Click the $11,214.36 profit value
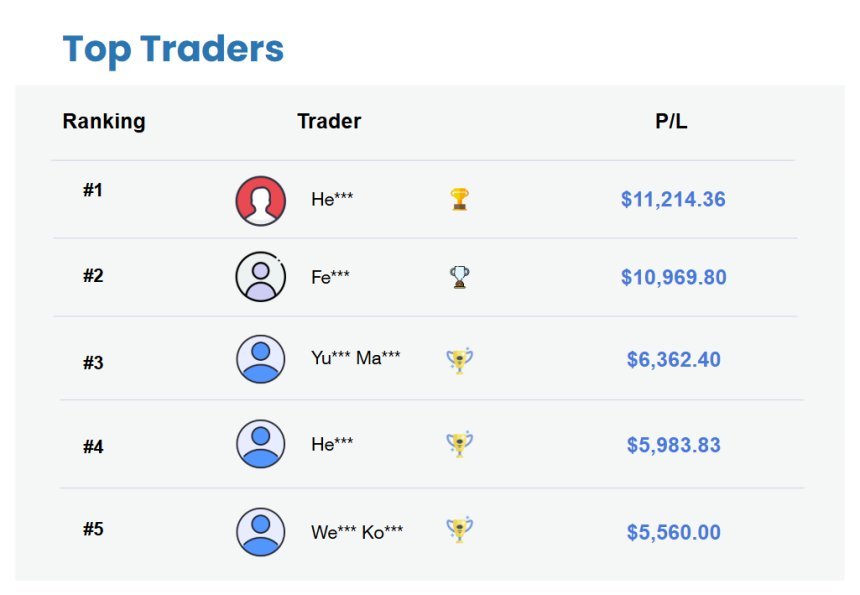The image size is (860, 595). 673,199
